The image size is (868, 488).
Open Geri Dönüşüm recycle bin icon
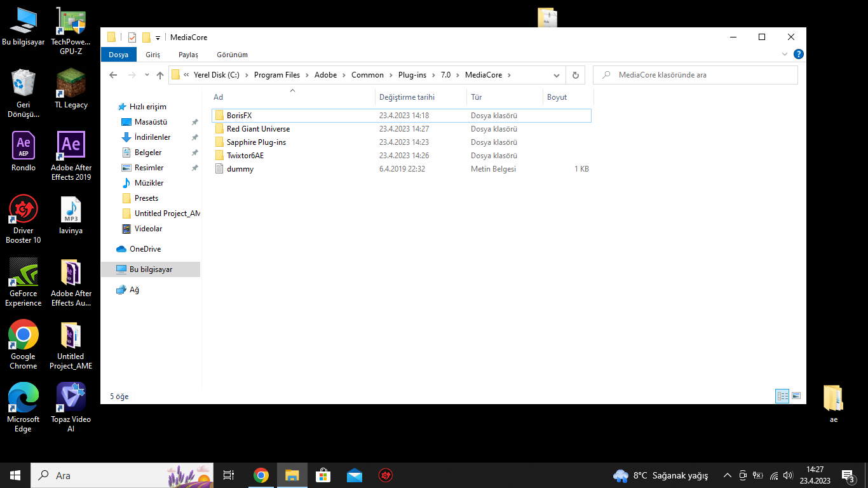click(x=24, y=93)
